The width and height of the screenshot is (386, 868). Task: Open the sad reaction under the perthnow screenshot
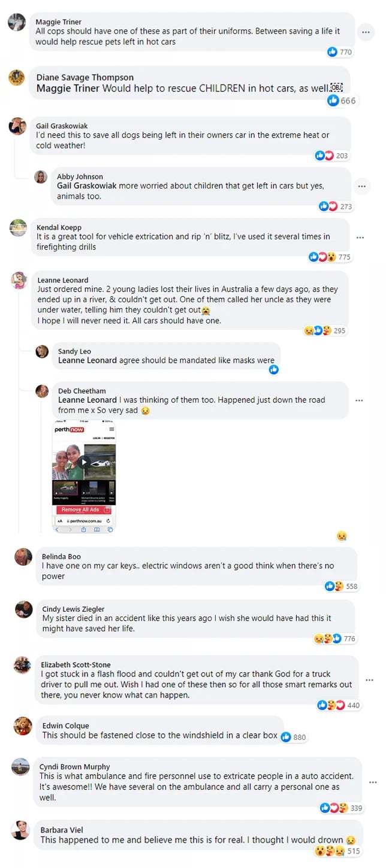click(342, 536)
